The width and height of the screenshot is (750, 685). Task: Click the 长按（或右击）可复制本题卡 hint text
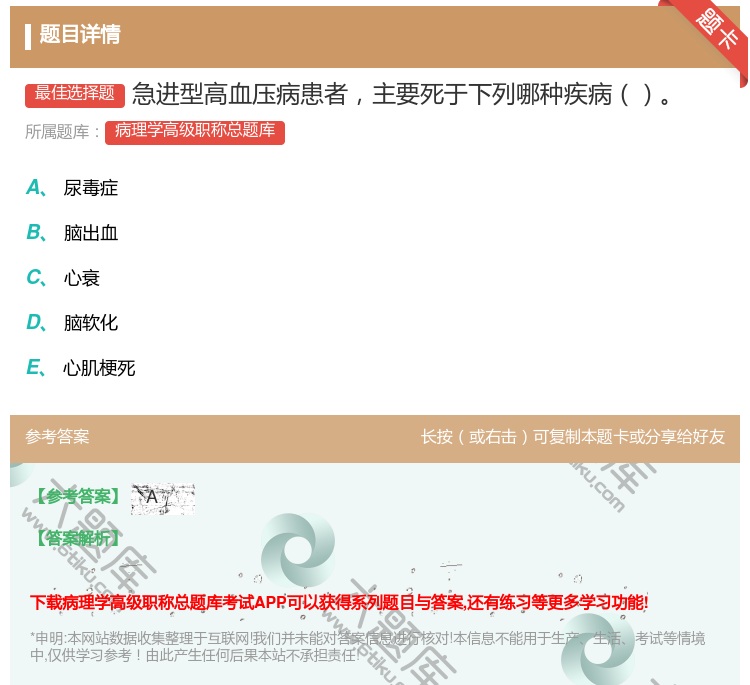(573, 436)
